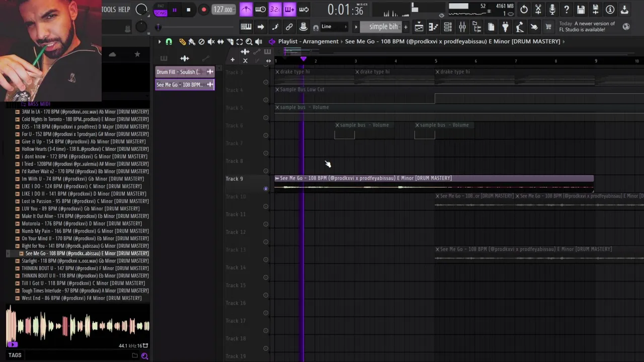Click the playhead marker on timeline
Screen dimensions: 644x362
[303, 59]
